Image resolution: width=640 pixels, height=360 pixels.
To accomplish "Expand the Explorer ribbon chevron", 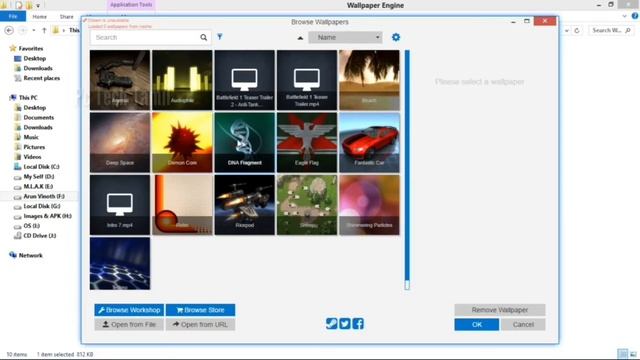I will (x=624, y=16).
